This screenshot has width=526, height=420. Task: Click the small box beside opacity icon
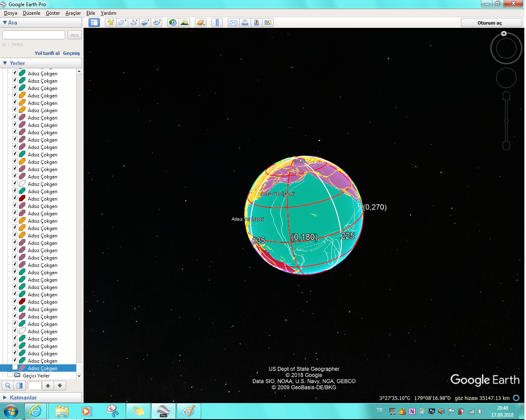coord(34,386)
